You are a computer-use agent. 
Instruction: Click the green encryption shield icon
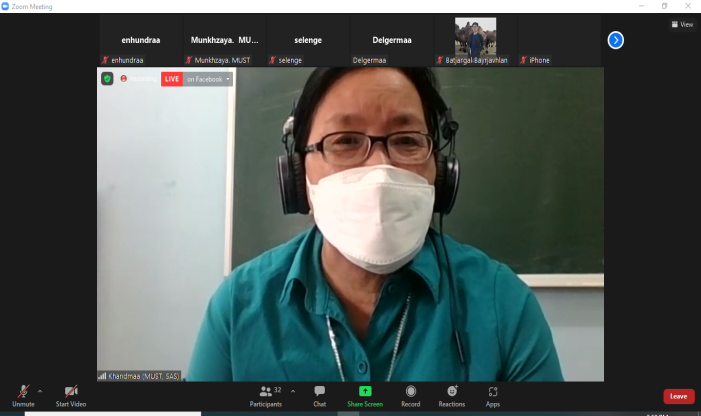(x=107, y=79)
